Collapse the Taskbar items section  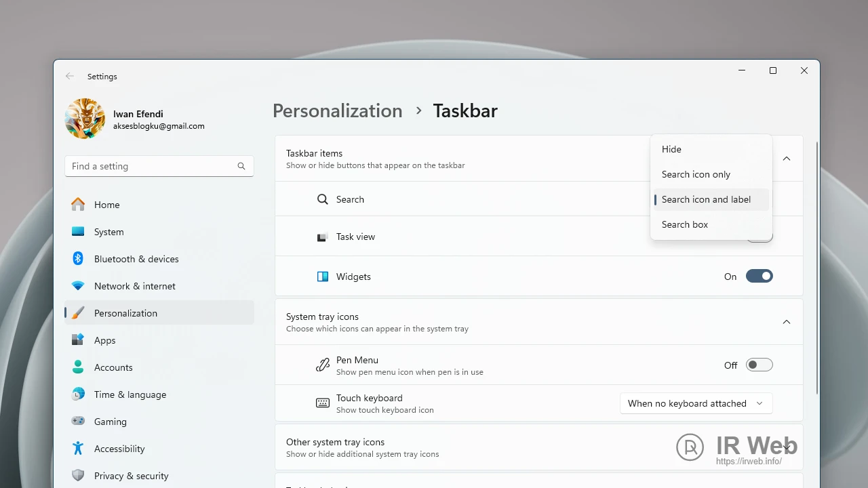click(x=787, y=159)
